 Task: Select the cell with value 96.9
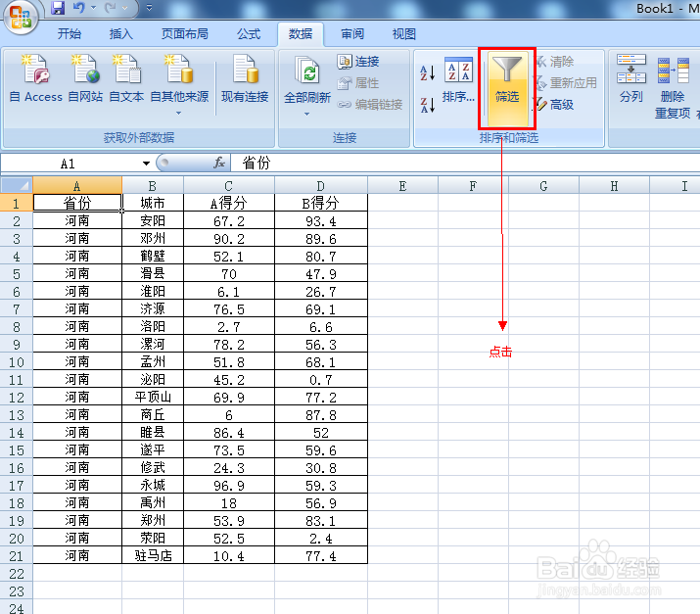228,486
